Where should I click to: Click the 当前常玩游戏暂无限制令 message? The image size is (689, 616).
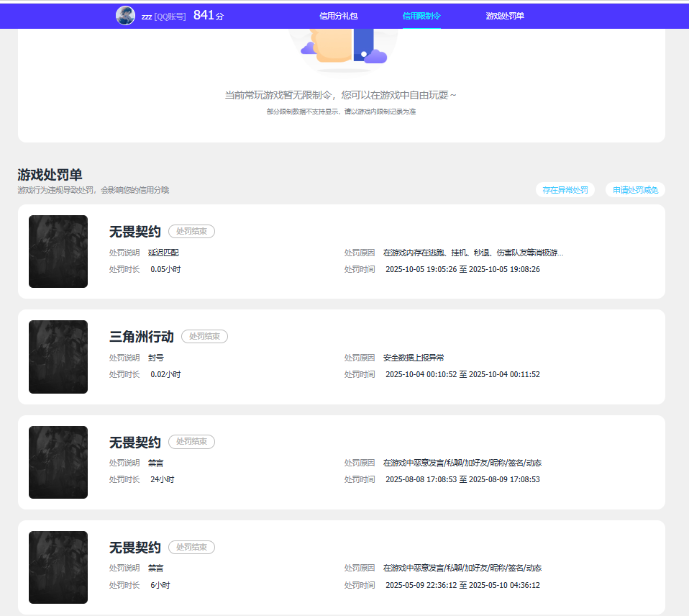click(341, 95)
